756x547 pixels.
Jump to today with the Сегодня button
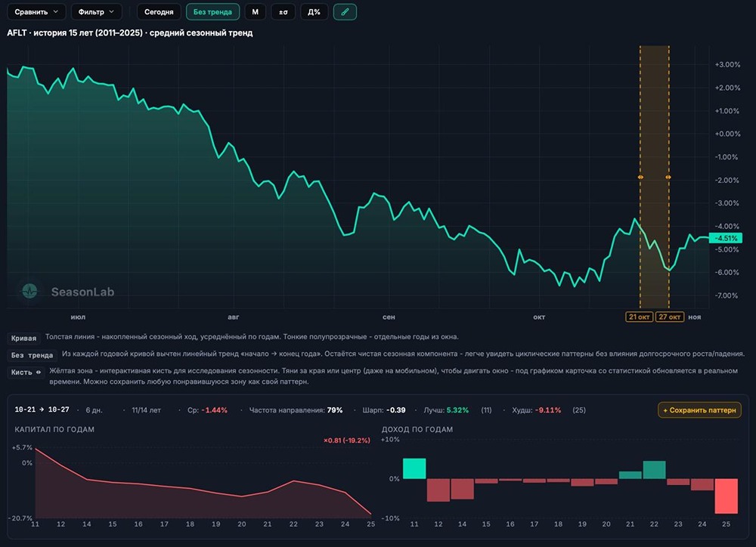tap(159, 12)
